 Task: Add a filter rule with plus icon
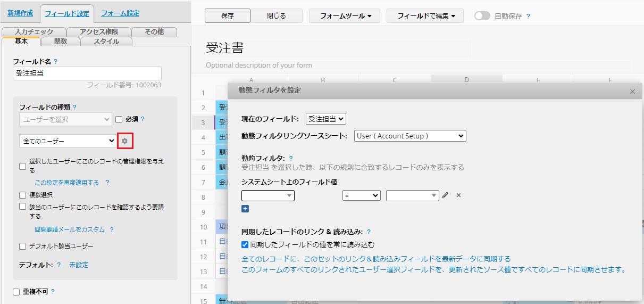tap(245, 209)
